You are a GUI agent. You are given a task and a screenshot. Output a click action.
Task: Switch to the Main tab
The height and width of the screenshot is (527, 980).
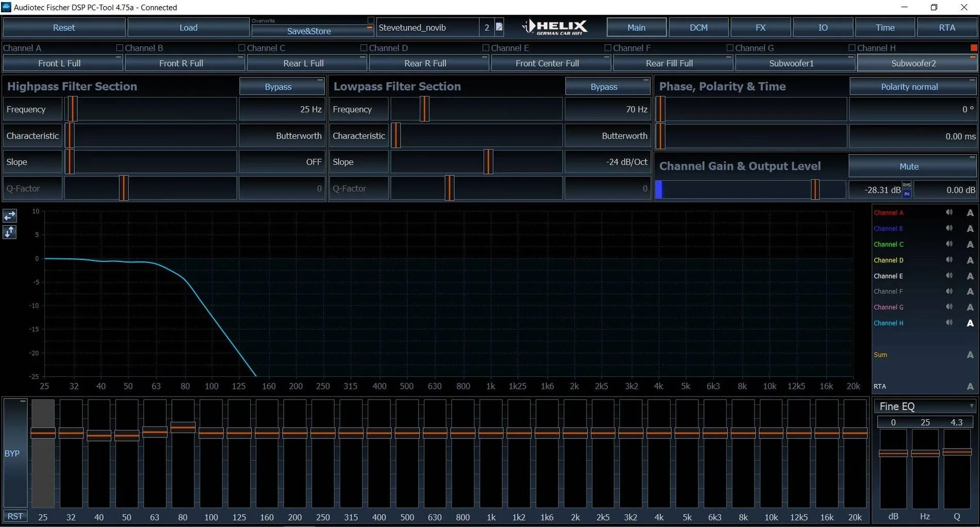636,27
